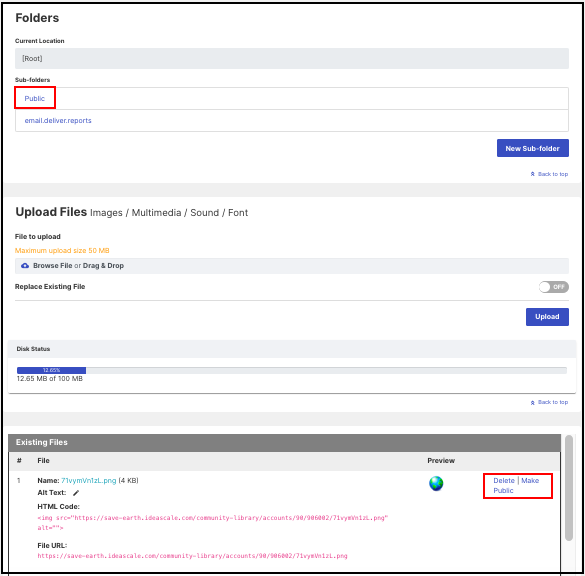Open the Public sub-folder
585x576 pixels.
coord(35,98)
